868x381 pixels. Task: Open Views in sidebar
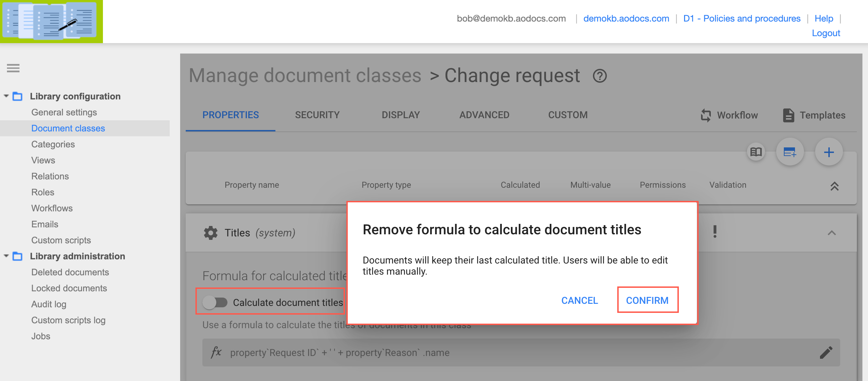[x=43, y=160]
